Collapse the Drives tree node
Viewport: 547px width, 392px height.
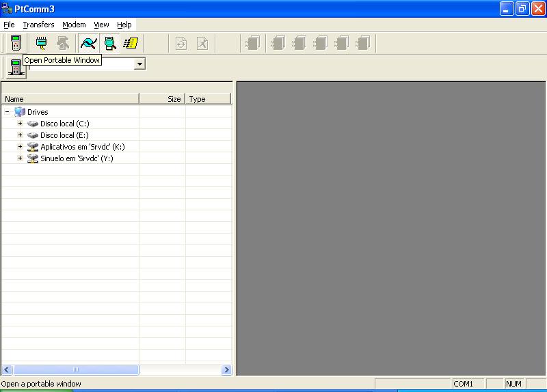(8, 112)
